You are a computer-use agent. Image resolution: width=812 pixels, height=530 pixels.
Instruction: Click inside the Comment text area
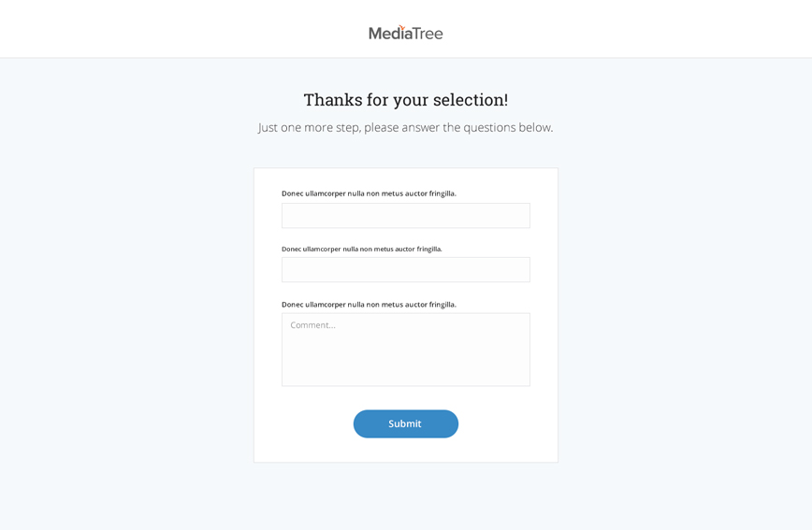pyautogui.click(x=405, y=350)
